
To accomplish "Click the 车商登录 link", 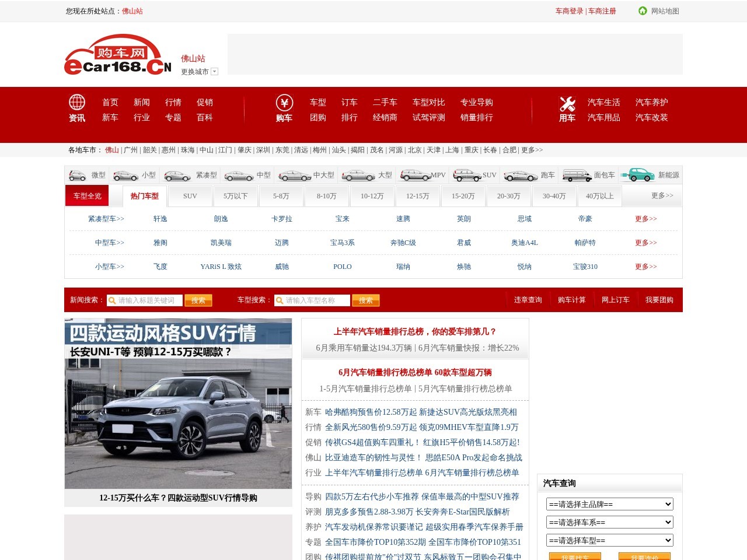I will pyautogui.click(x=570, y=11).
